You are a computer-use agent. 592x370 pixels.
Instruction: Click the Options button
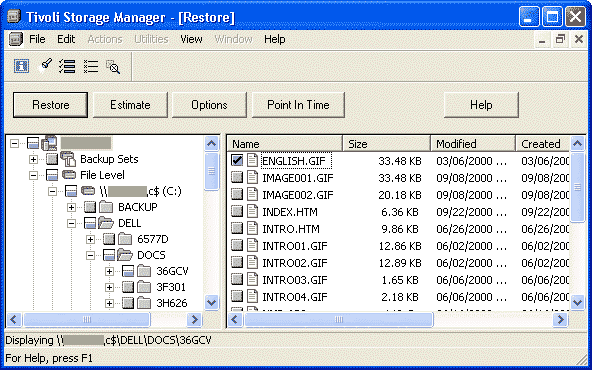(209, 105)
